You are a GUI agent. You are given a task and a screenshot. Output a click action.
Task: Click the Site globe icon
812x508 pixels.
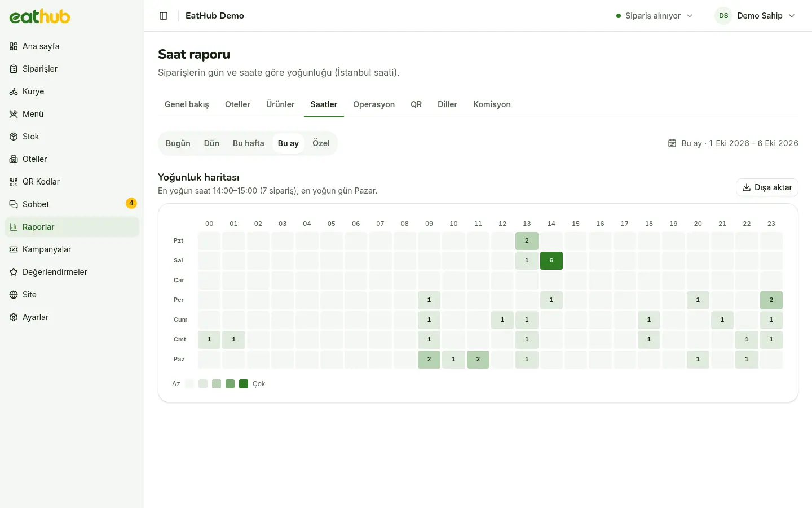click(14, 295)
